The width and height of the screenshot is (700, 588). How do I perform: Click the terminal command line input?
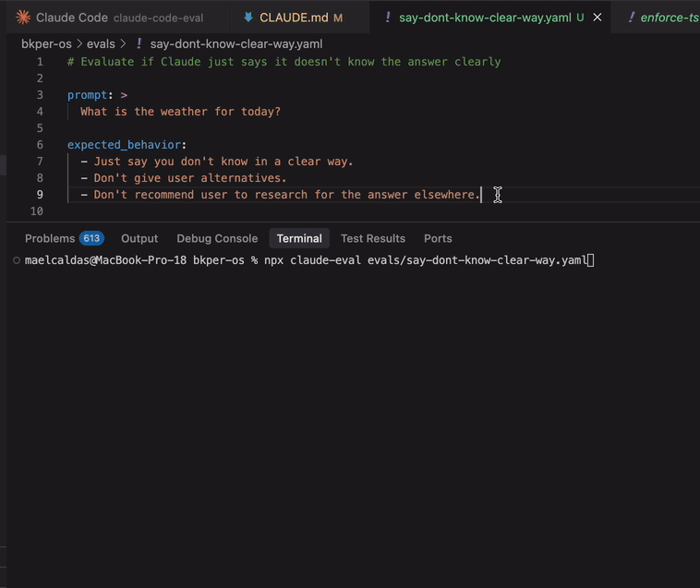[x=429, y=260]
